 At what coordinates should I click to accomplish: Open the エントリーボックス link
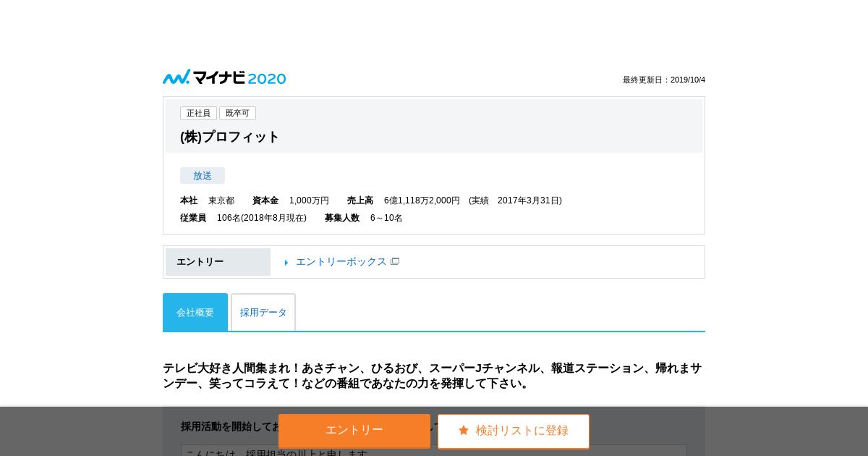pos(341,262)
